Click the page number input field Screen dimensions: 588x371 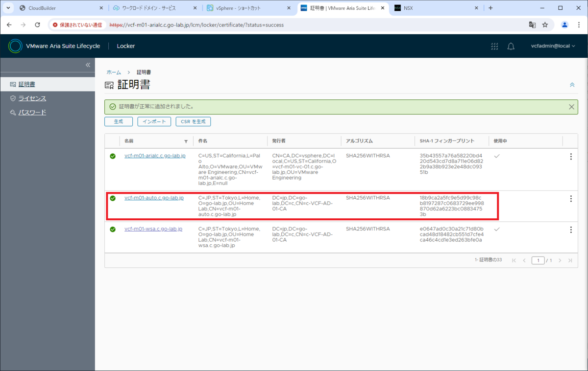pos(538,260)
